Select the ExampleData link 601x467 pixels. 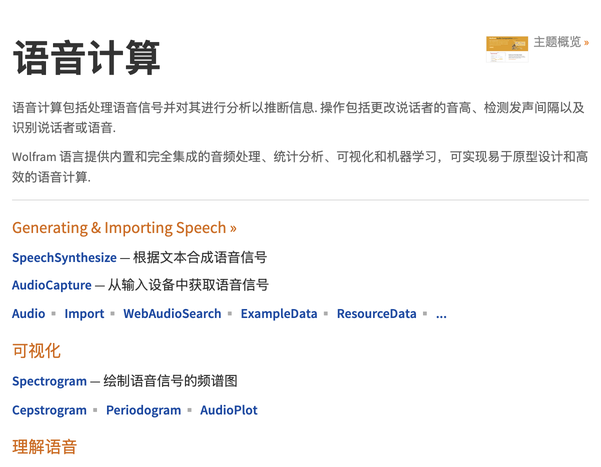click(x=278, y=314)
